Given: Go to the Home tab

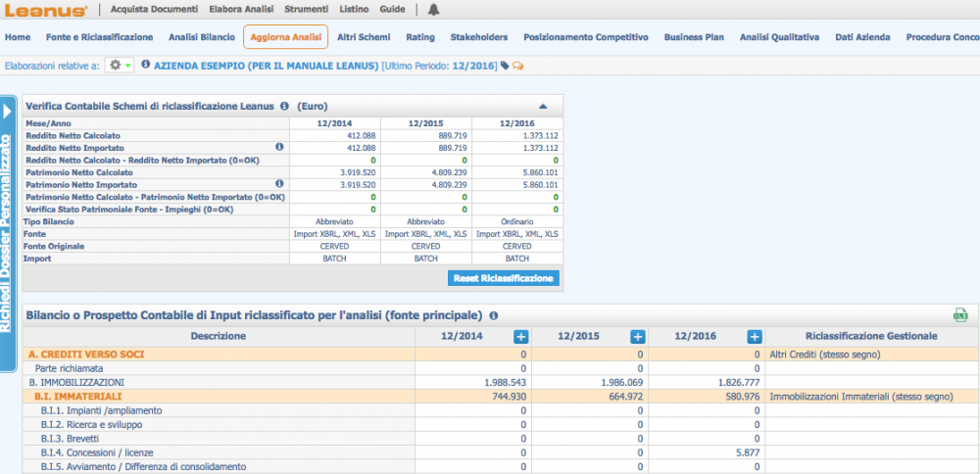Looking at the screenshot, I should pyautogui.click(x=18, y=37).
